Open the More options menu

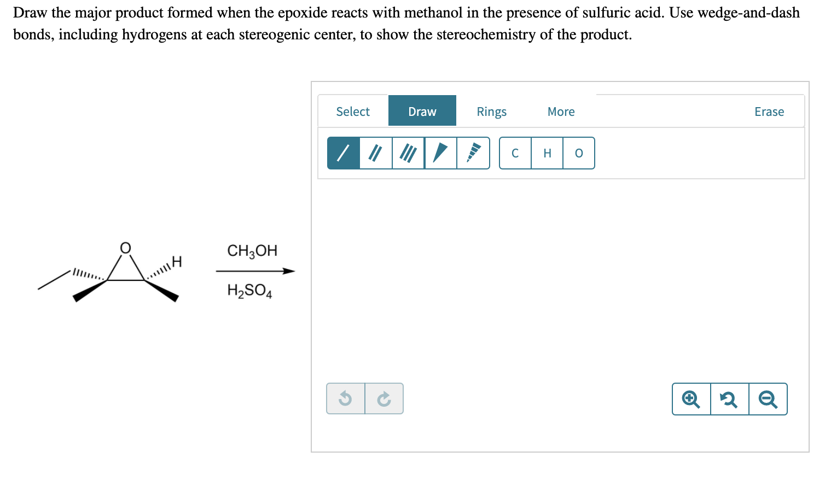click(561, 111)
